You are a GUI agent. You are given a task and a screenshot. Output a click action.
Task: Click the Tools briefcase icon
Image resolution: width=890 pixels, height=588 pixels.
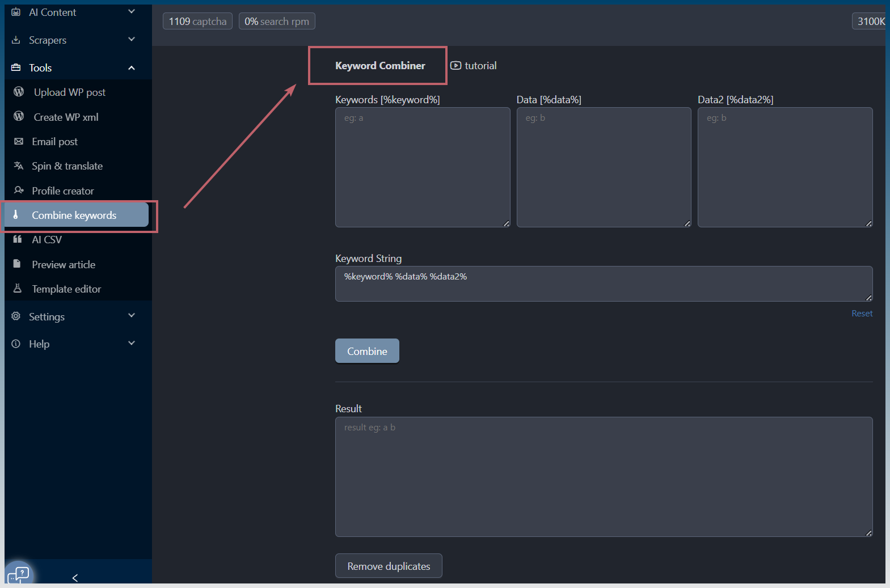pyautogui.click(x=16, y=67)
